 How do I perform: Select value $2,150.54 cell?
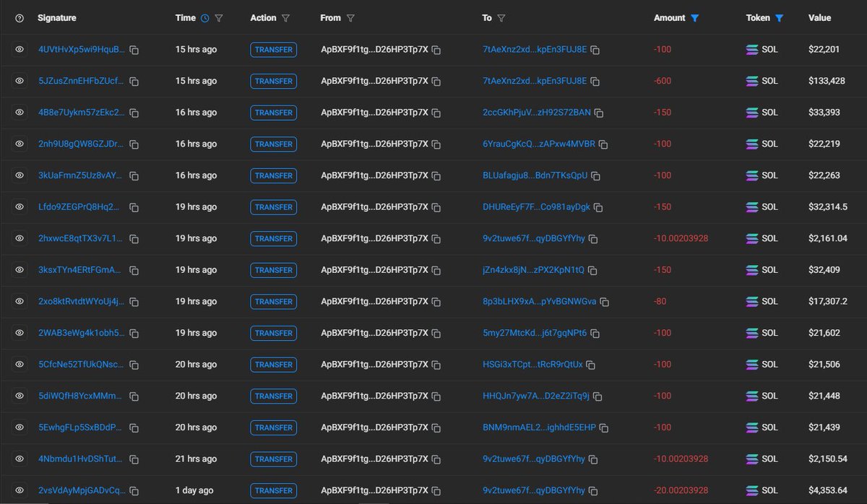pos(828,459)
